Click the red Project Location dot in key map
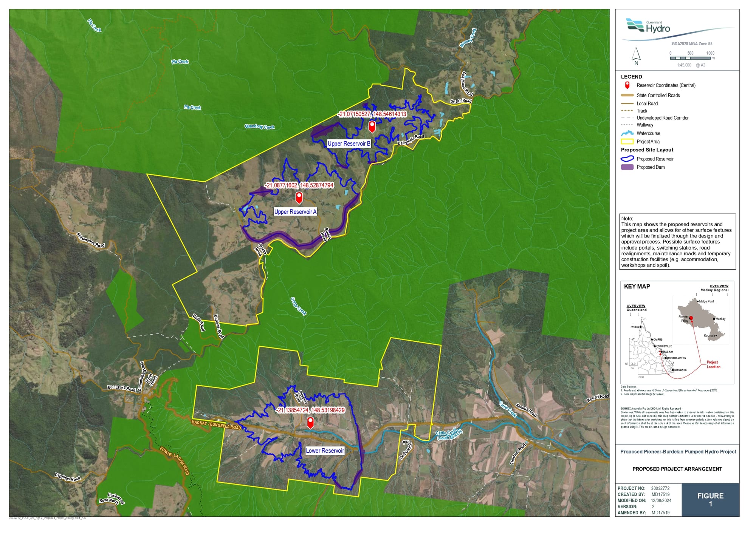 (691, 318)
